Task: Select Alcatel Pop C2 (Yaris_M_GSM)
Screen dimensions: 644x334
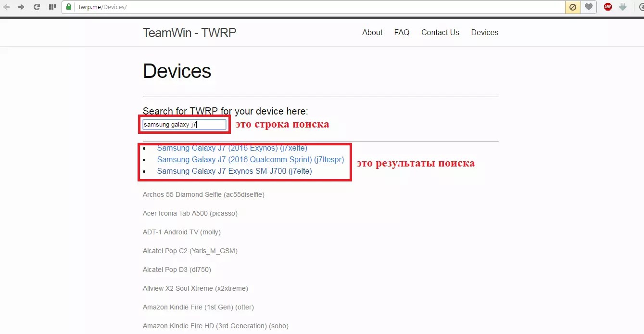Action: click(190, 251)
